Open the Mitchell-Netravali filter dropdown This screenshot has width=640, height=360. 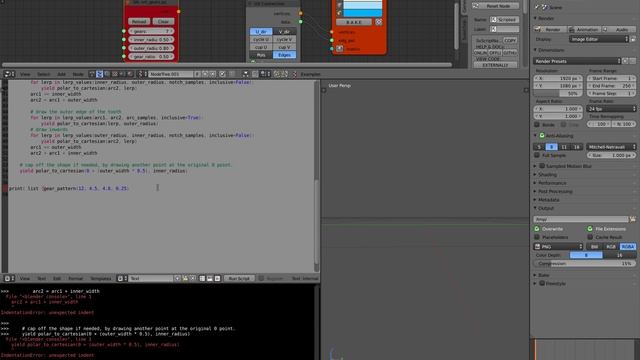pos(611,147)
